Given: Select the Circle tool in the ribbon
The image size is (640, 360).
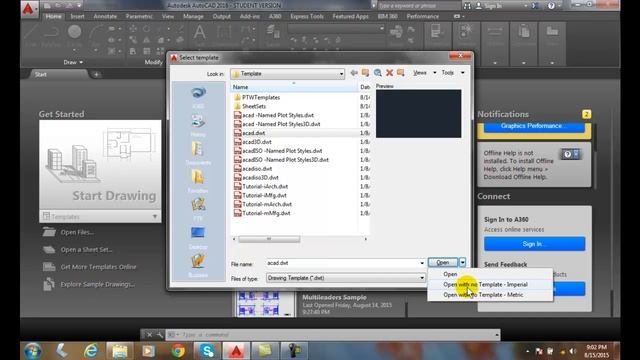Looking at the screenshot, I should [x=74, y=31].
